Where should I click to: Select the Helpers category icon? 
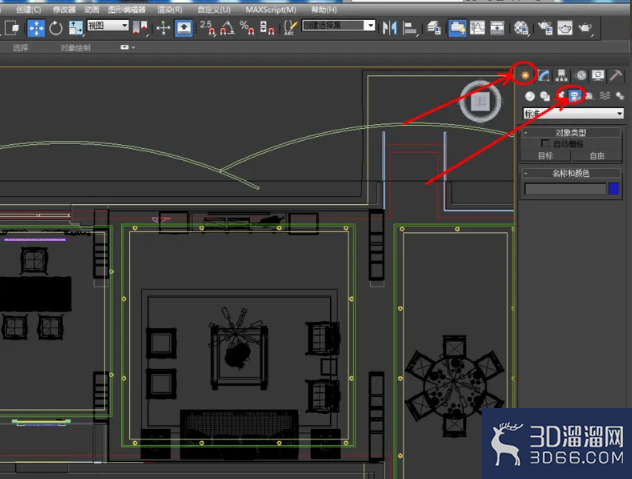[x=590, y=96]
